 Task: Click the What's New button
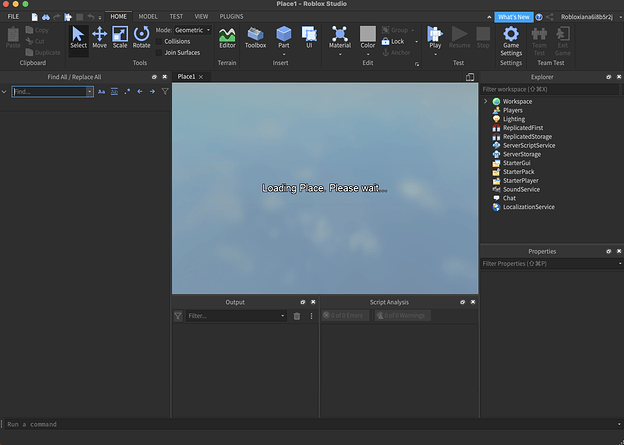513,17
